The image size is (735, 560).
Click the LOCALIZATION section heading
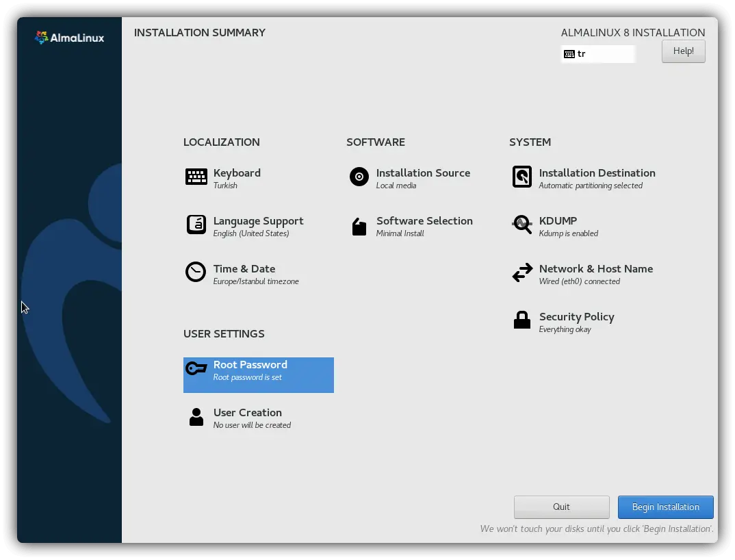point(221,142)
